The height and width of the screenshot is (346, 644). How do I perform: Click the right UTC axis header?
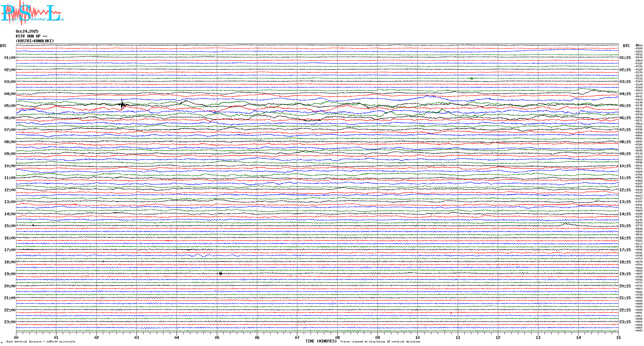[x=626, y=46]
